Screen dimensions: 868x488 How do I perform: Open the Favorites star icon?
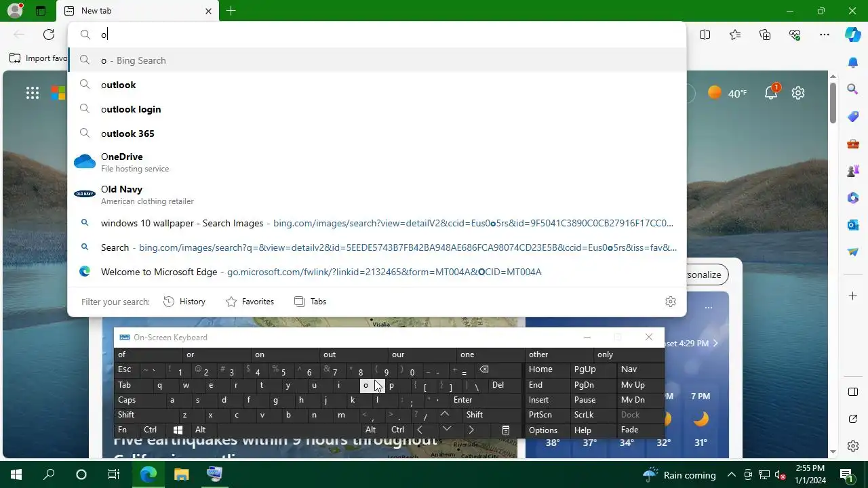pyautogui.click(x=735, y=35)
